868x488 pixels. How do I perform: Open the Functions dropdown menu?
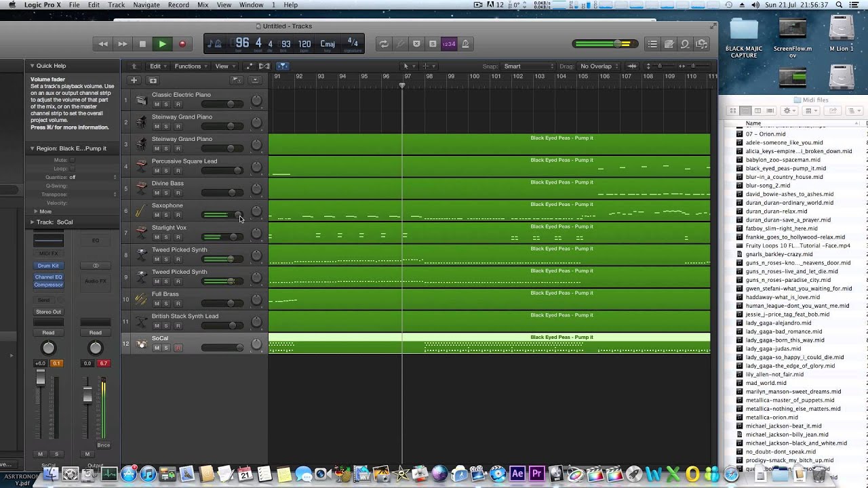coord(190,66)
